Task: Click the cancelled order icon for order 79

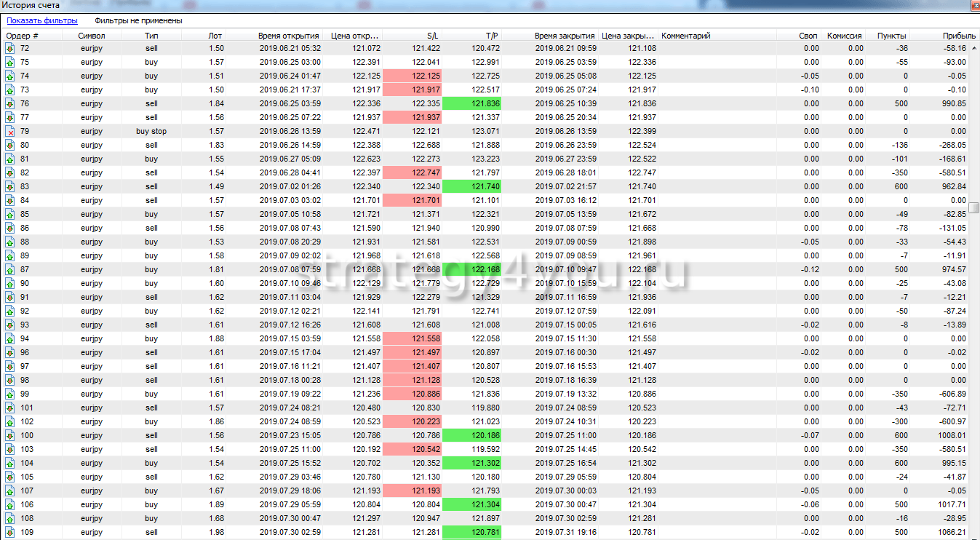Action: [x=10, y=132]
